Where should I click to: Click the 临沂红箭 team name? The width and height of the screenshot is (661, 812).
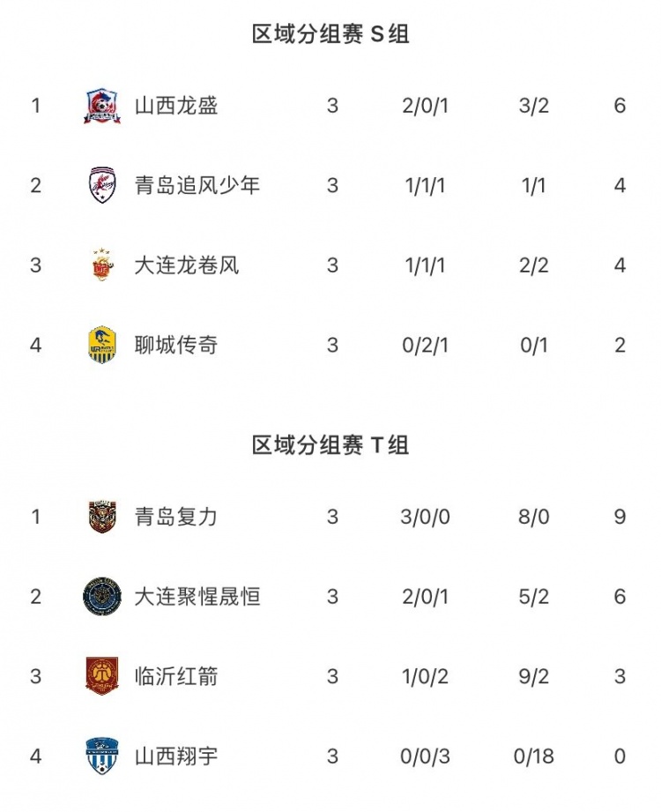pyautogui.click(x=176, y=676)
